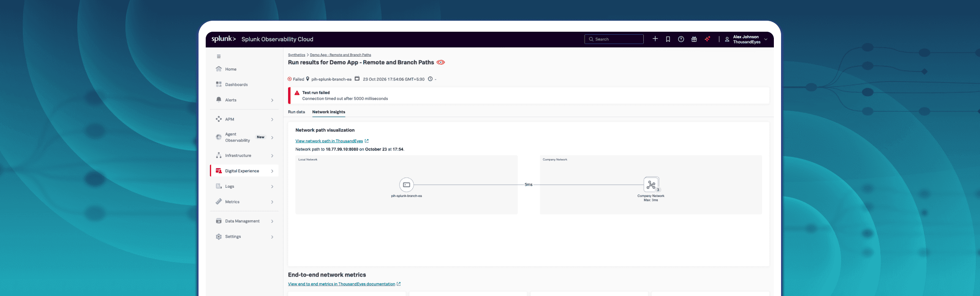Expand the Alerts menu chevron
Viewport: 980px width, 296px height.
(272, 100)
